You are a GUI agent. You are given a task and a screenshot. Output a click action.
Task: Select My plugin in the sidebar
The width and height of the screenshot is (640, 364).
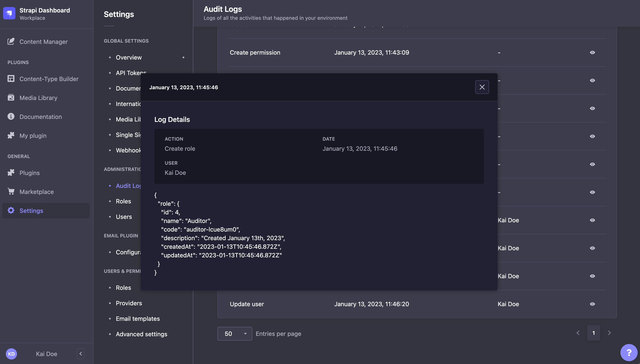[x=11, y=135]
